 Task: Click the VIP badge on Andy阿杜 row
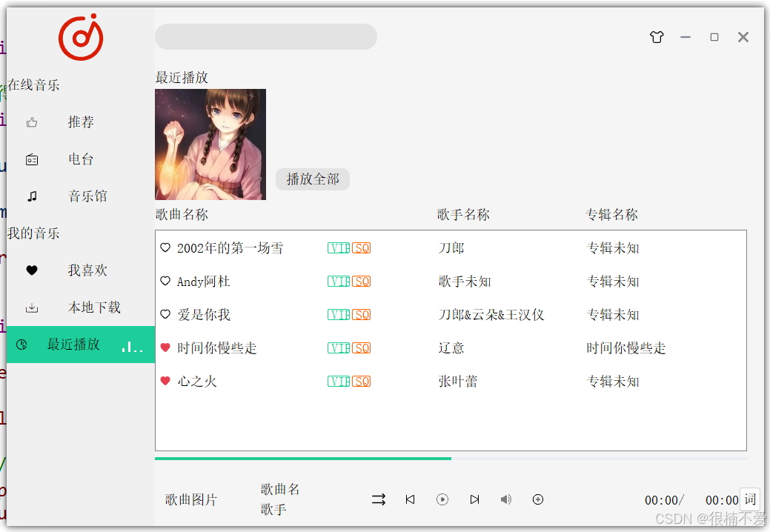[x=339, y=282]
